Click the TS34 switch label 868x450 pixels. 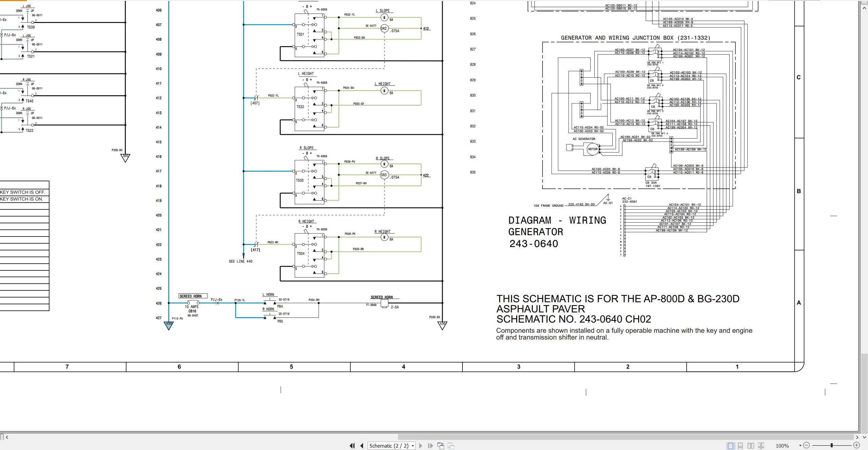pos(301,253)
